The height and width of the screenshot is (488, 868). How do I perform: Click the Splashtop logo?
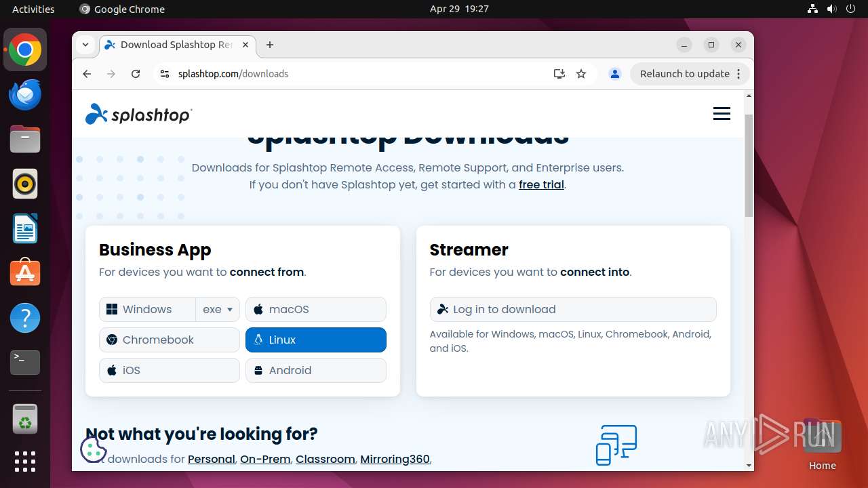[138, 115]
